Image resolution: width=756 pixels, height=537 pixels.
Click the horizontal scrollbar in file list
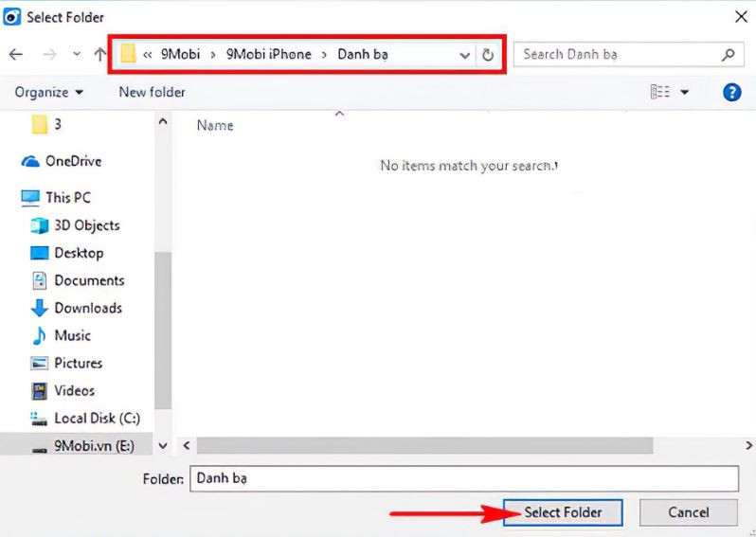point(424,445)
